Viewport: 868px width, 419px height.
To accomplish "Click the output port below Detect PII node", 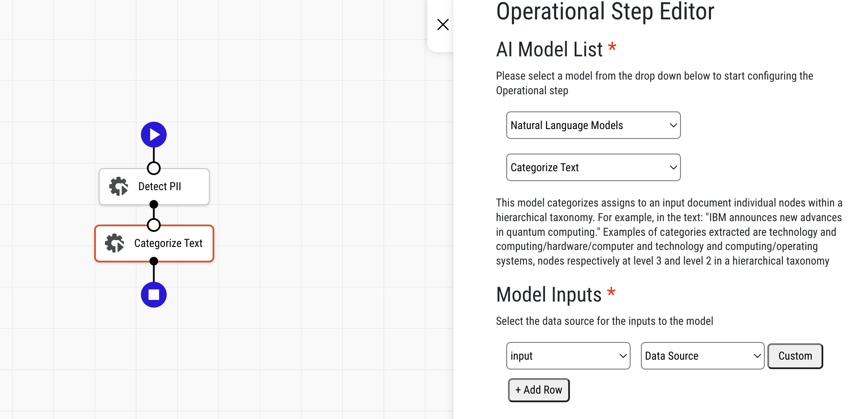I will click(x=154, y=204).
